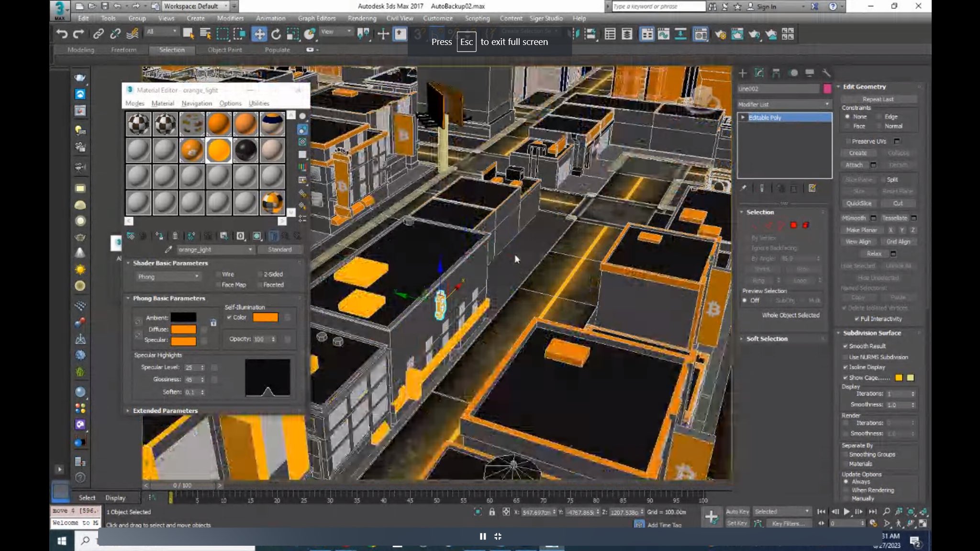The image size is (980, 551).
Task: Click the Undo arrow icon
Action: 62,34
